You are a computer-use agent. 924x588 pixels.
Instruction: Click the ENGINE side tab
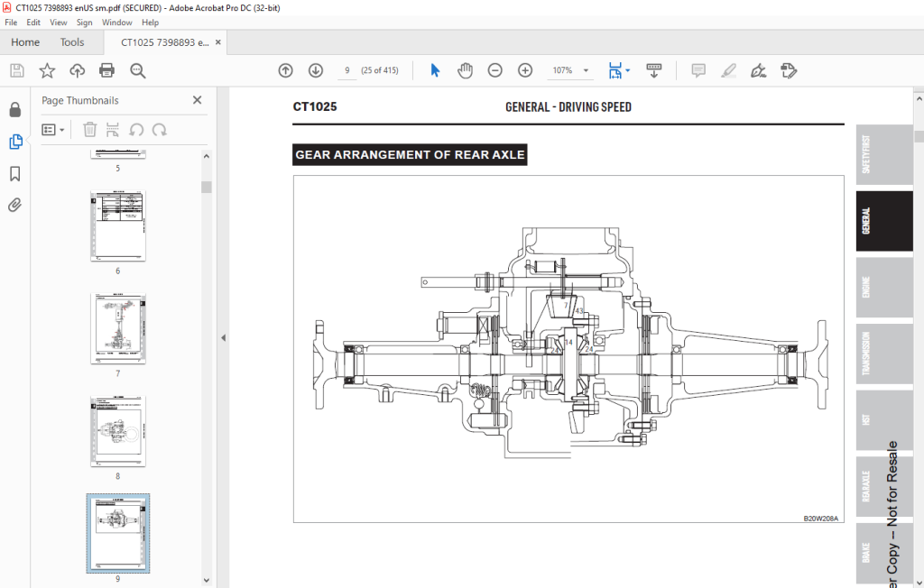click(x=884, y=287)
